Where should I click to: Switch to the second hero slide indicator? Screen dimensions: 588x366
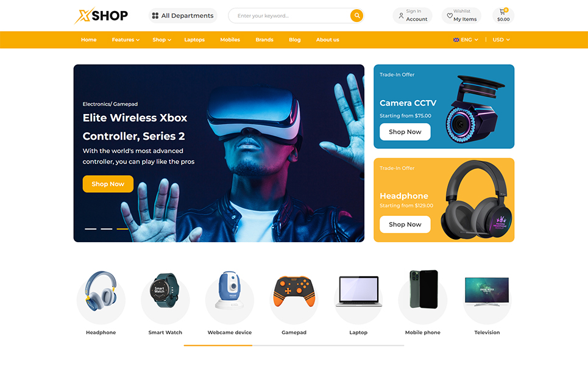pos(107,229)
